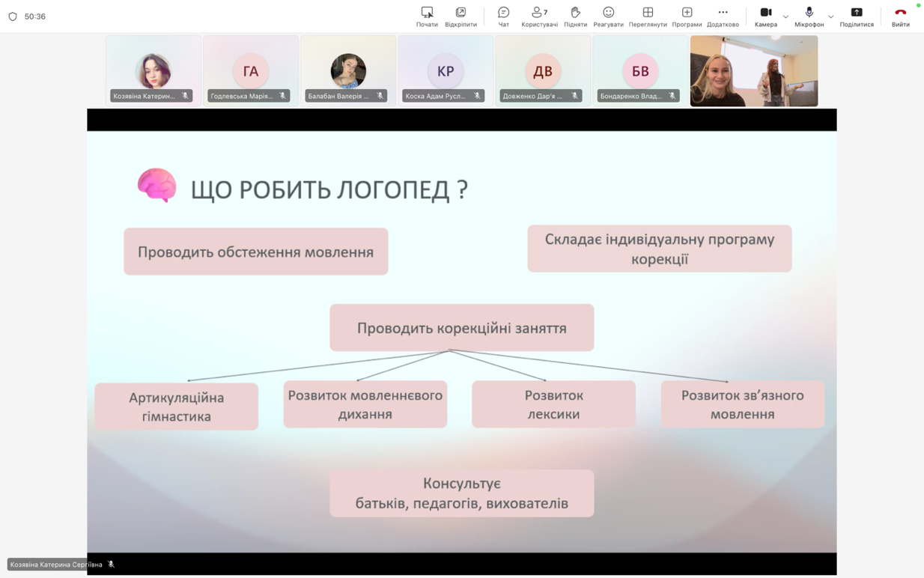This screenshot has height=578, width=924.
Task: Expand camera options dropdown arrow
Action: (785, 16)
